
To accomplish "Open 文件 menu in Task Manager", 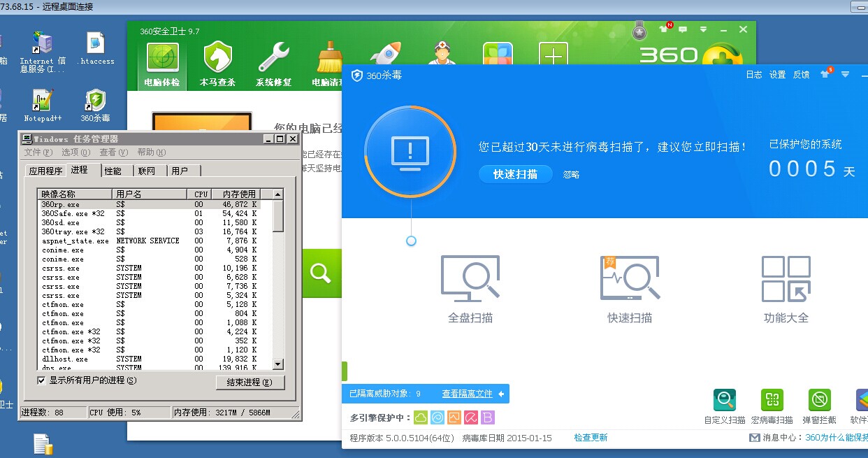I will (38, 152).
